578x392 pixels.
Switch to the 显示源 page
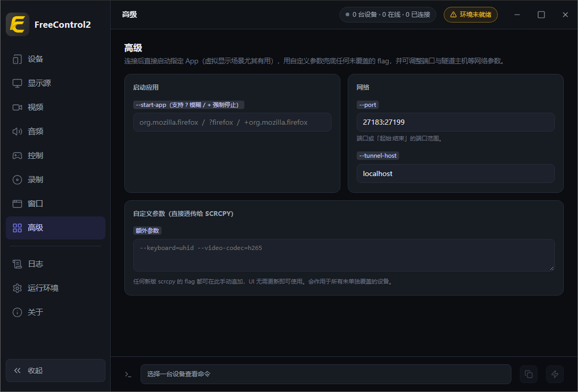tap(56, 83)
